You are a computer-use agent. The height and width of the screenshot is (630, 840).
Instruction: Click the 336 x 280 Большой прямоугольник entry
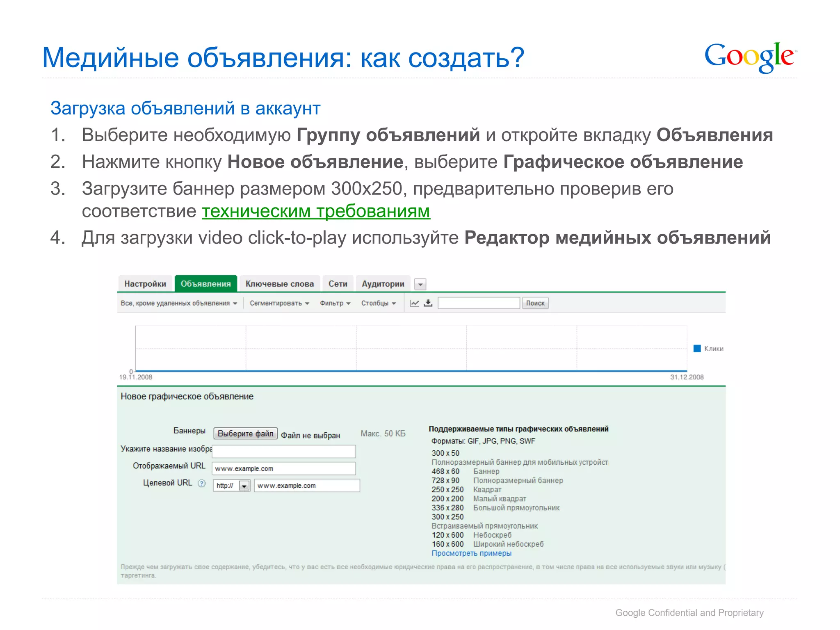tap(495, 508)
